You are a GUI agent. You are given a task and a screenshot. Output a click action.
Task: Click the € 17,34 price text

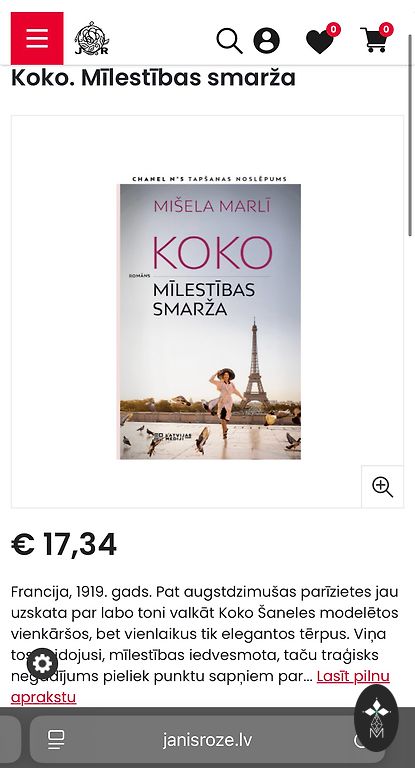point(64,544)
